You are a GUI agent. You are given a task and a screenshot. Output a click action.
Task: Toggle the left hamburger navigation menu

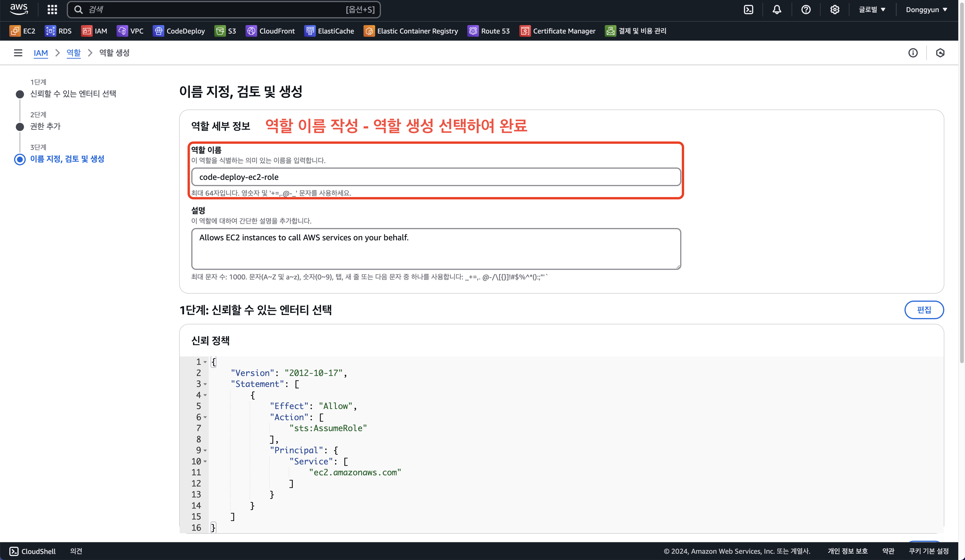point(18,53)
